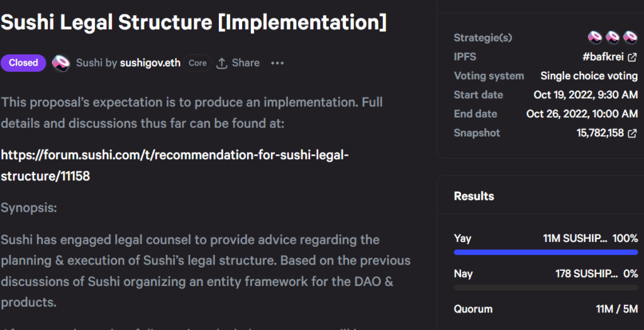644x330 pixels.
Task: Click the Closed status badge
Action: 23,63
